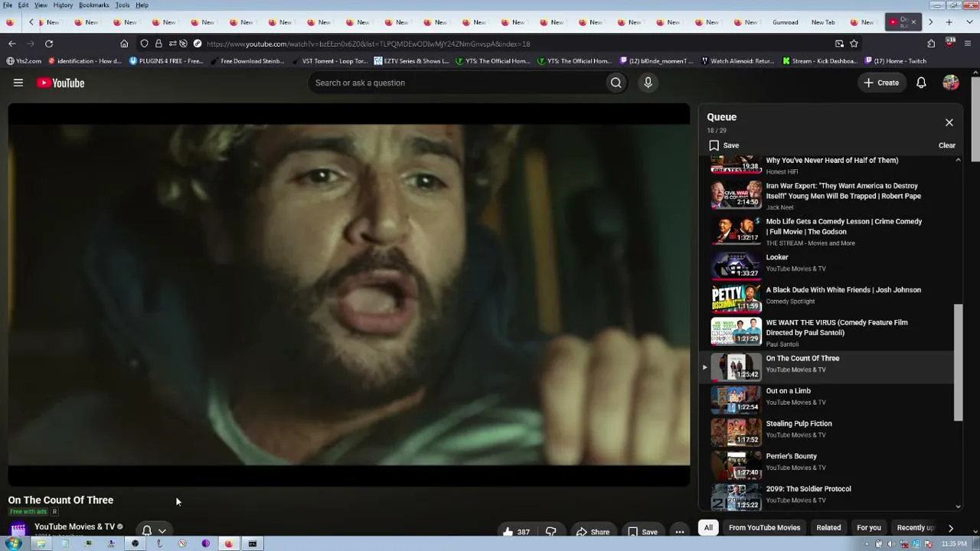The image size is (980, 551).
Task: Open the Edit menu
Action: 24,5
